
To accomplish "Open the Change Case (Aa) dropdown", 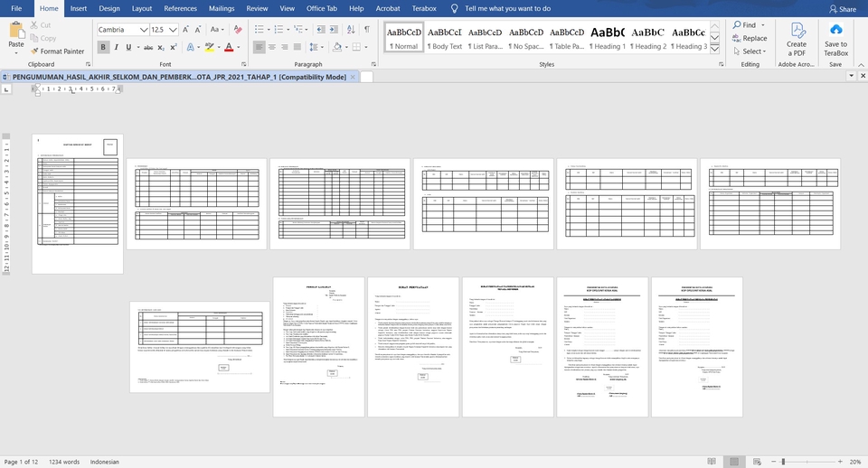I will (217, 29).
